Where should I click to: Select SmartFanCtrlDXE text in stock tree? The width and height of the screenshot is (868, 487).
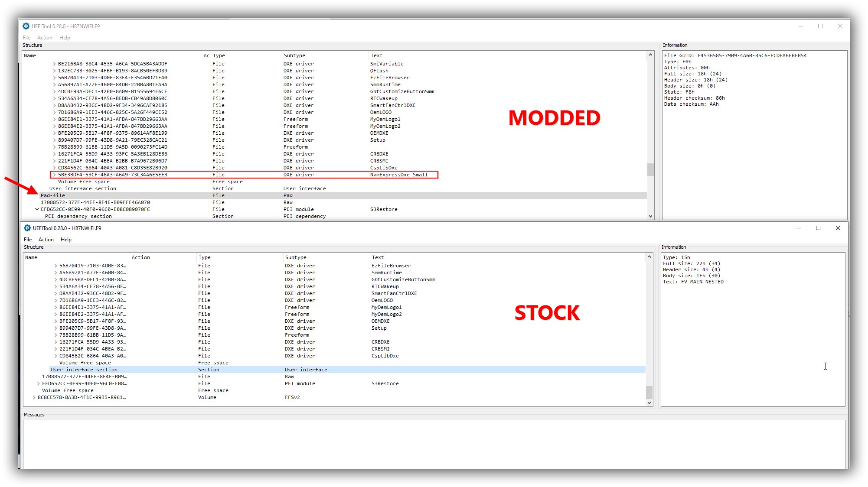point(394,293)
